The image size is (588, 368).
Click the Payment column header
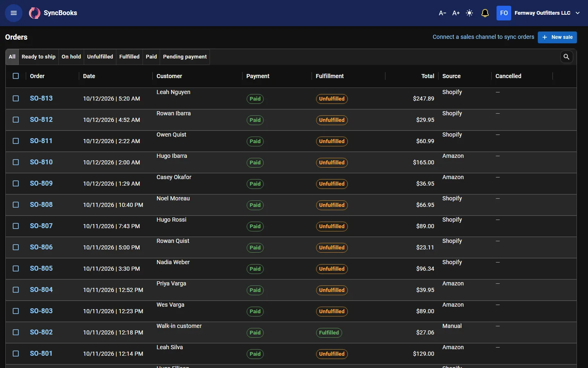click(258, 76)
